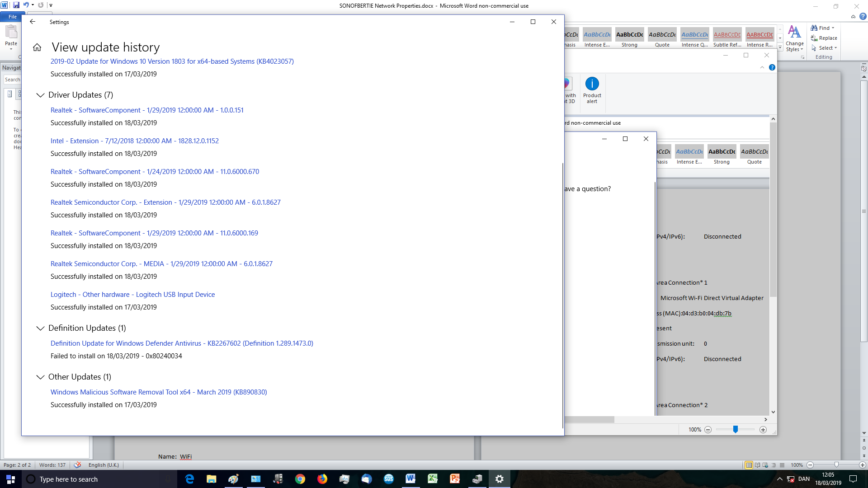Click the proofing errors icon in status bar
This screenshot has width=868, height=488.
pos(77,465)
